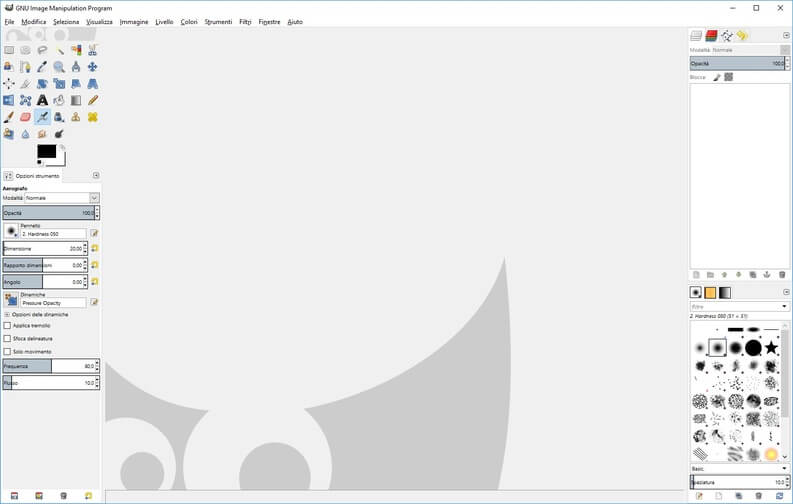Select the Ink tool
The height and width of the screenshot is (504, 793).
59,117
